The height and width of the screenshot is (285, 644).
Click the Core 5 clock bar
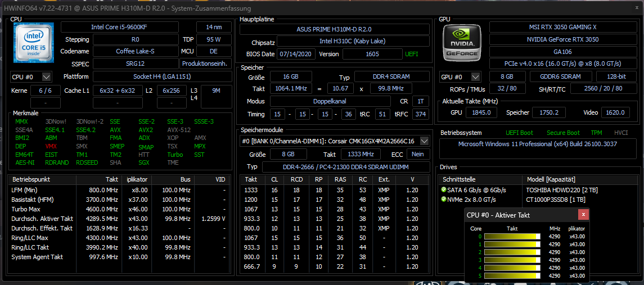pyautogui.click(x=512, y=275)
